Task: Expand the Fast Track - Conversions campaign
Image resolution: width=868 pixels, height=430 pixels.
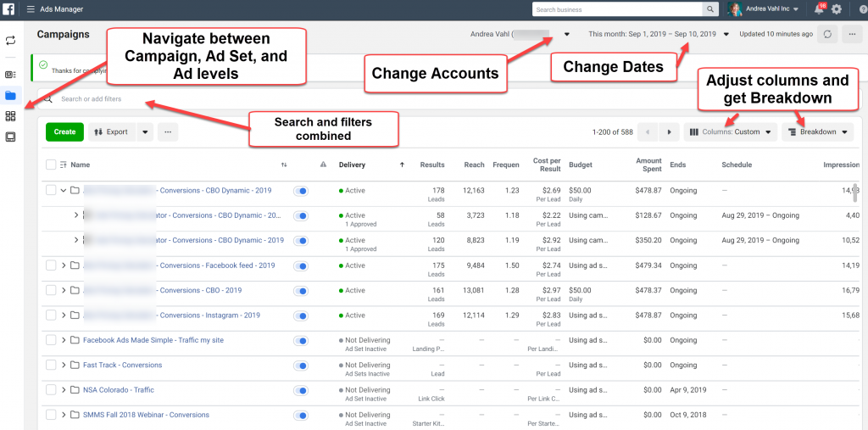Action: tap(64, 366)
